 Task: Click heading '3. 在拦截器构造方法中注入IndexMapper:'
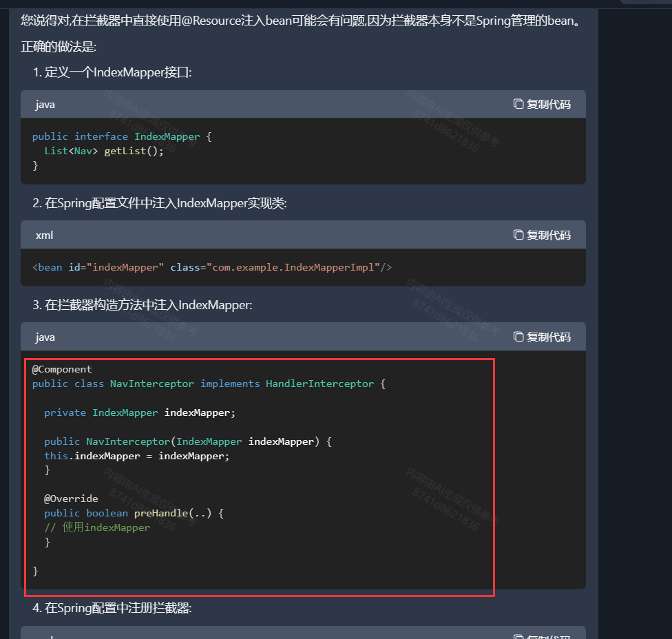pyautogui.click(x=143, y=305)
